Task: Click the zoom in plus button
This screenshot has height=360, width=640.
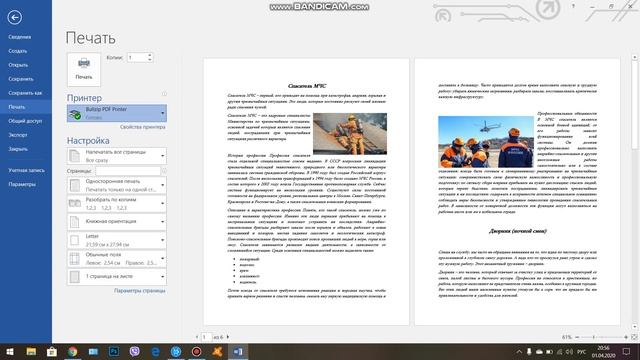Action: point(626,337)
